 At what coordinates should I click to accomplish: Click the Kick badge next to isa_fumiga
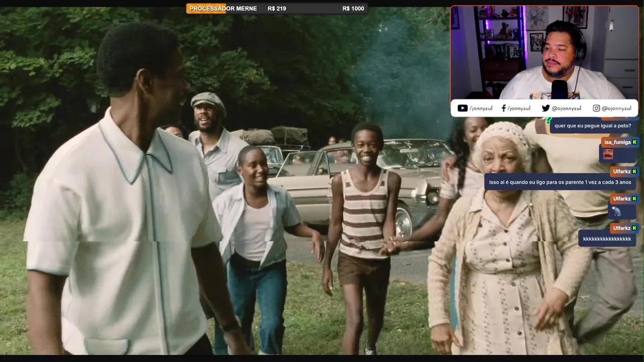coord(634,142)
